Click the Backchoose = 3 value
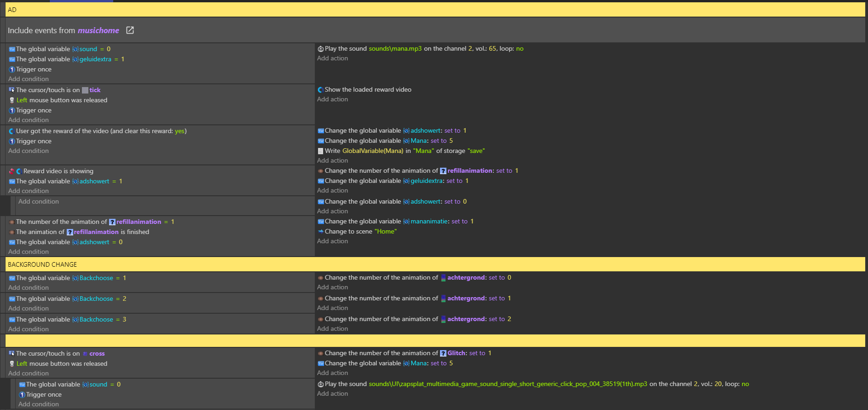The height and width of the screenshot is (410, 868). [x=124, y=320]
